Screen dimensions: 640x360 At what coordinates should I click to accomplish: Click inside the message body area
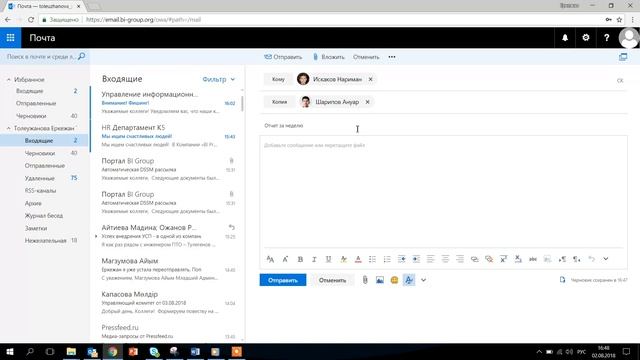pyautogui.click(x=443, y=192)
